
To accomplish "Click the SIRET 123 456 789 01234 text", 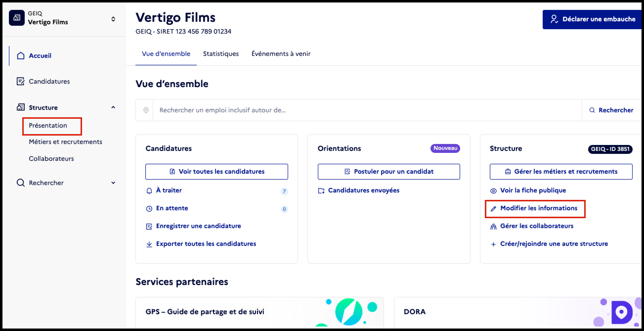I will [x=194, y=31].
